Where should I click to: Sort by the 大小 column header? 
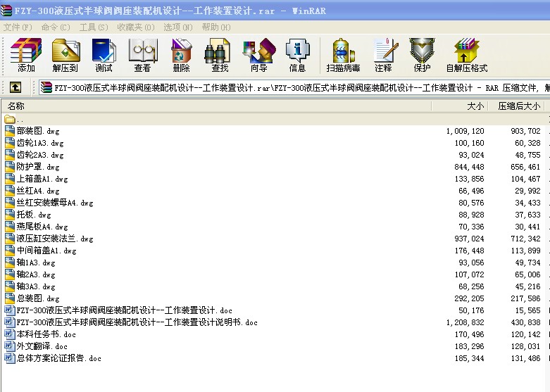click(x=459, y=106)
